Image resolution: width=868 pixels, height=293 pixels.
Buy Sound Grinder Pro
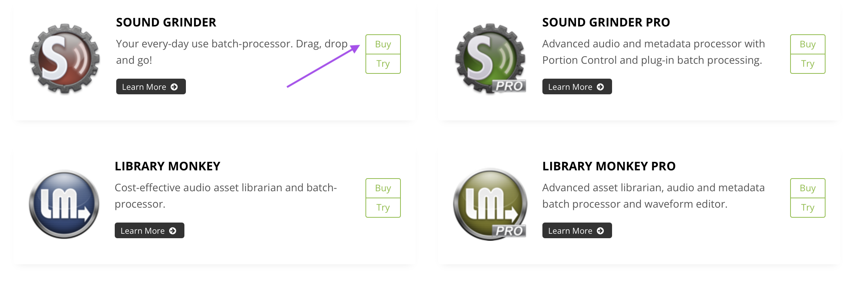[807, 44]
